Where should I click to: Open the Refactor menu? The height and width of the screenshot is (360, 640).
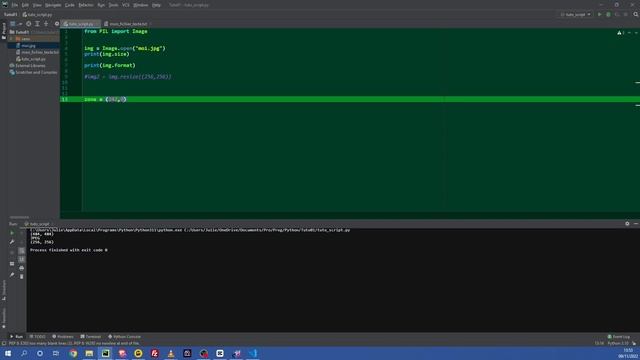click(86, 5)
